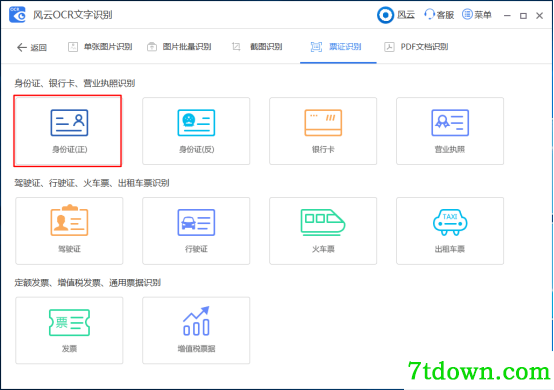This screenshot has width=554, height=390.
Task: Choose the 出租车票 taxi receipt card
Action: [450, 231]
